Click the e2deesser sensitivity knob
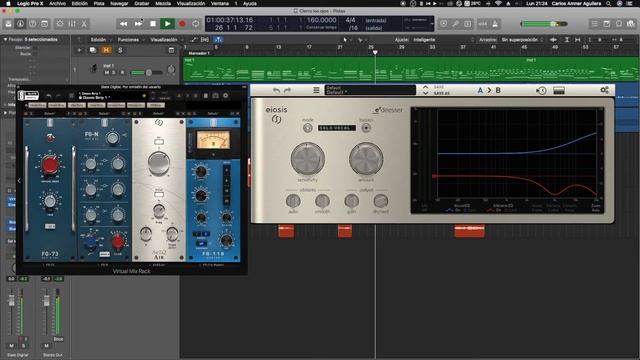Screen dimensions: 640x360 pyautogui.click(x=307, y=159)
